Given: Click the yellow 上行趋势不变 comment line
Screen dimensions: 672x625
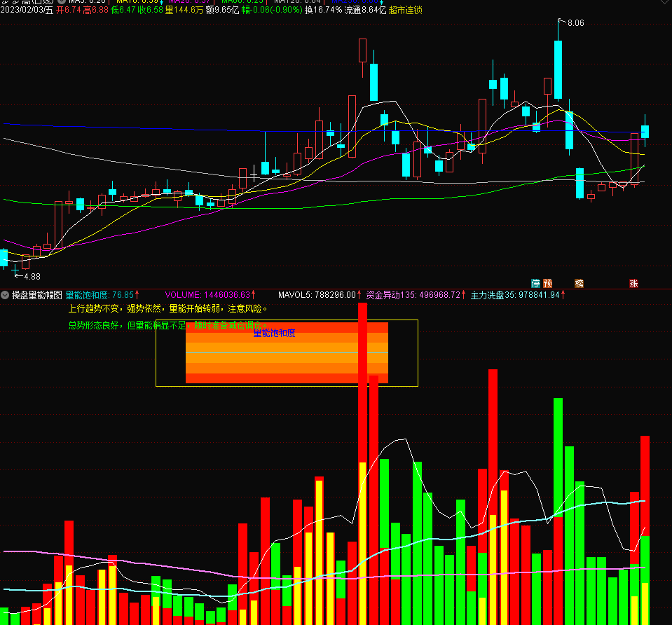Looking at the screenshot, I should [168, 308].
